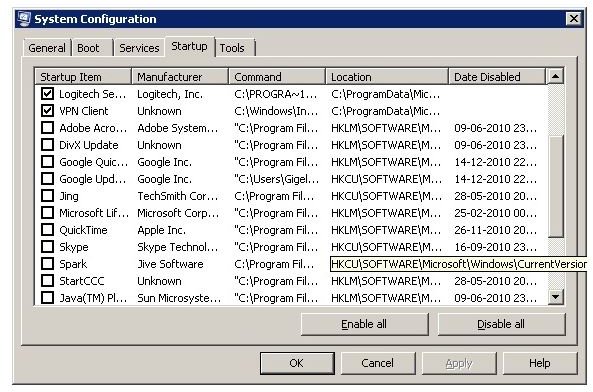
Task: Click the Cancel button
Action: click(x=378, y=363)
